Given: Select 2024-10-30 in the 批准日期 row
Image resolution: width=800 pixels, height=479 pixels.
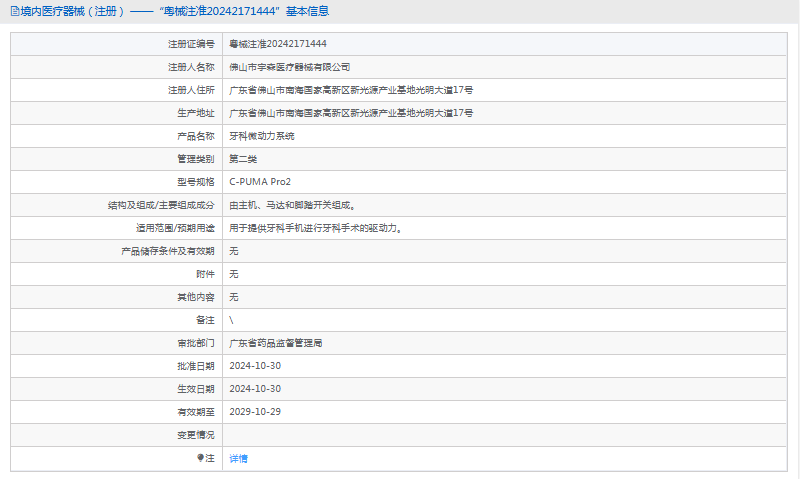Looking at the screenshot, I should (x=255, y=366).
